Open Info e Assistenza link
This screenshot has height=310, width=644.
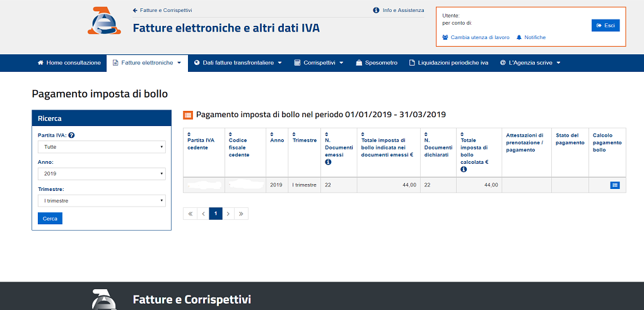pos(399,11)
